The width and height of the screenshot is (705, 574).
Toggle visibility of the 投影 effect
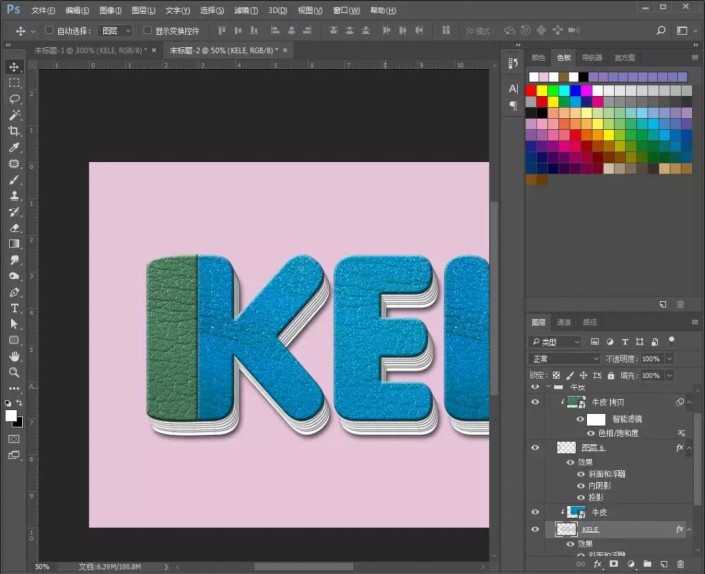click(x=580, y=495)
